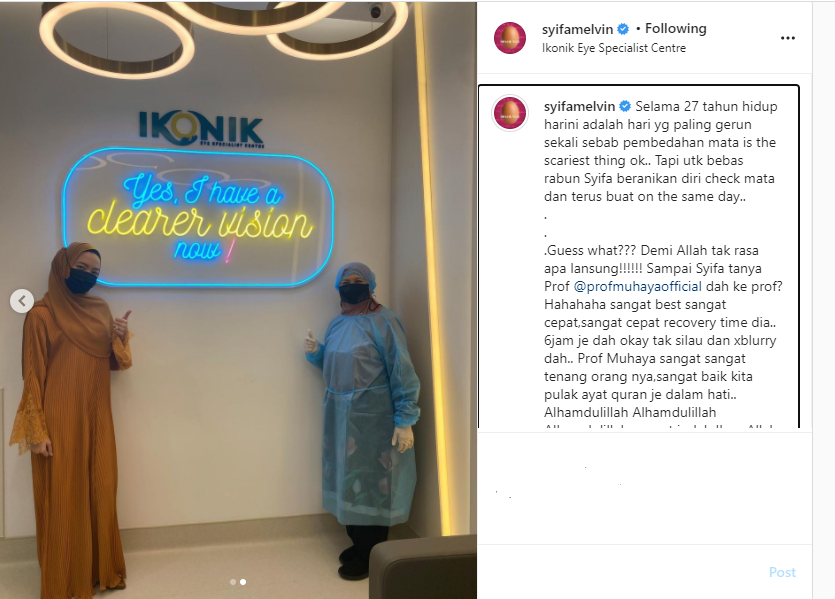
Task: Select the second carousel dot indicator
Action: pyautogui.click(x=243, y=582)
